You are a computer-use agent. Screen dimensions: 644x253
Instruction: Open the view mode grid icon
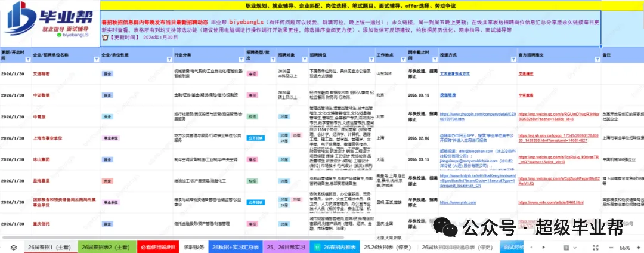tap(567, 248)
